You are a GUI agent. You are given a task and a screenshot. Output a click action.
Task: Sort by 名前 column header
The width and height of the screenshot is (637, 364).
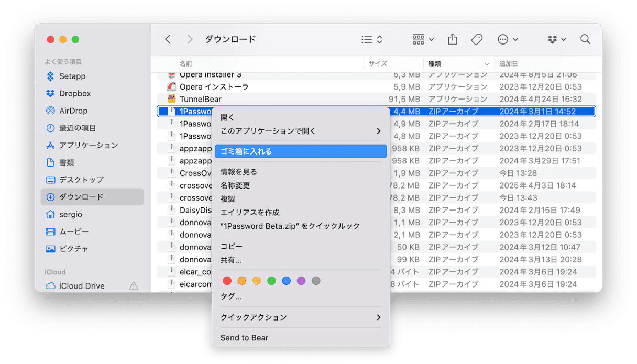click(x=186, y=64)
